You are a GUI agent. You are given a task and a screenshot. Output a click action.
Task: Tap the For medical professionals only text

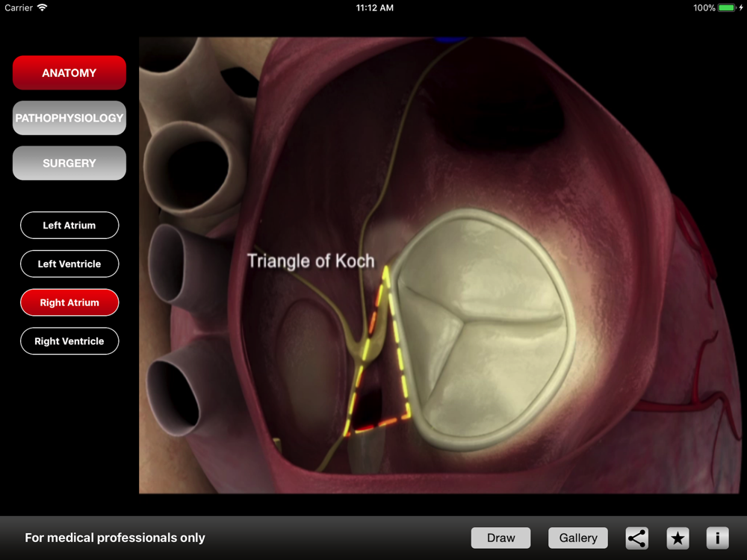pyautogui.click(x=115, y=538)
